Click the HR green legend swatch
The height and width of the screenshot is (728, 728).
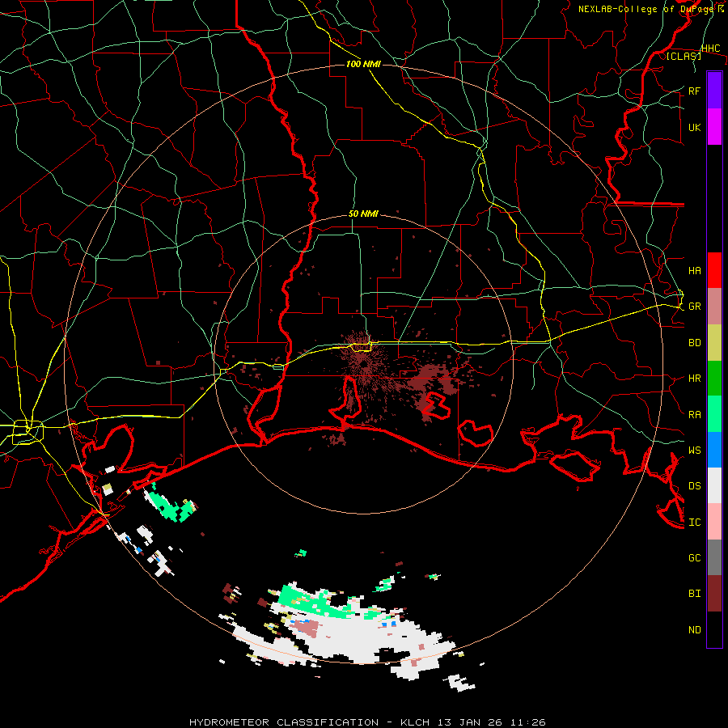[x=714, y=379]
